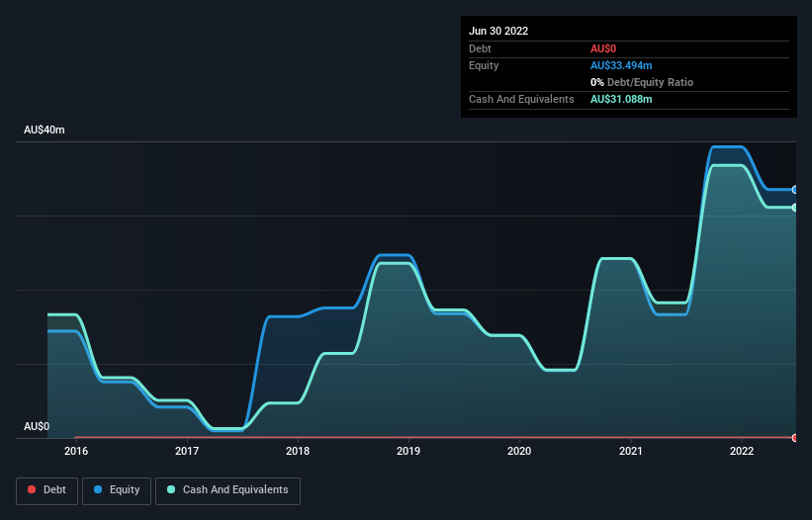Screen dimensions: 812x520
Task: Click Cash And Equivalents label in tooltip
Action: point(521,99)
